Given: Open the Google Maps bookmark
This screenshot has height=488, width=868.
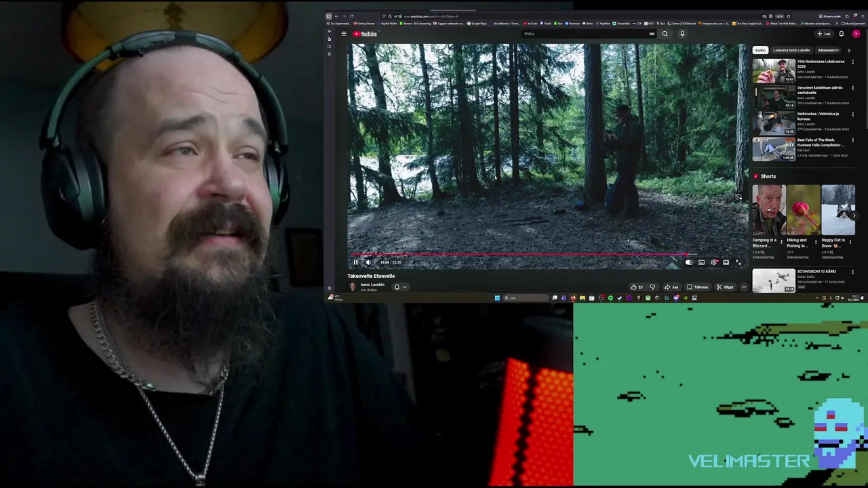Looking at the screenshot, I should click(476, 23).
